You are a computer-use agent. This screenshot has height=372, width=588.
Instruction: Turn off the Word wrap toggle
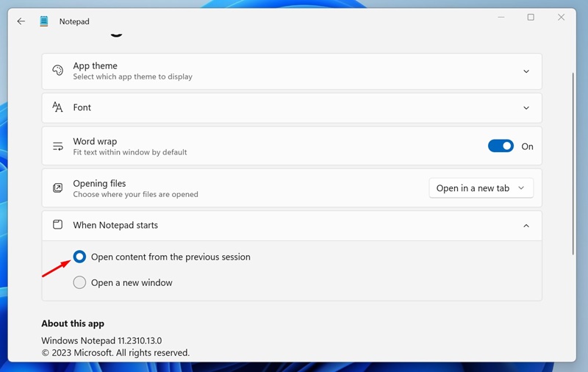501,146
